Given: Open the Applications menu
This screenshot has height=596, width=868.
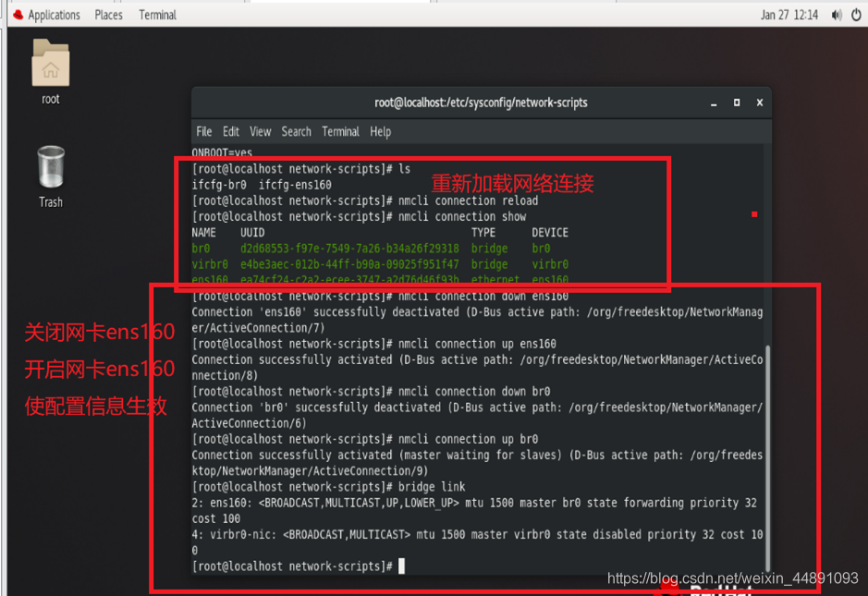Looking at the screenshot, I should click(54, 15).
